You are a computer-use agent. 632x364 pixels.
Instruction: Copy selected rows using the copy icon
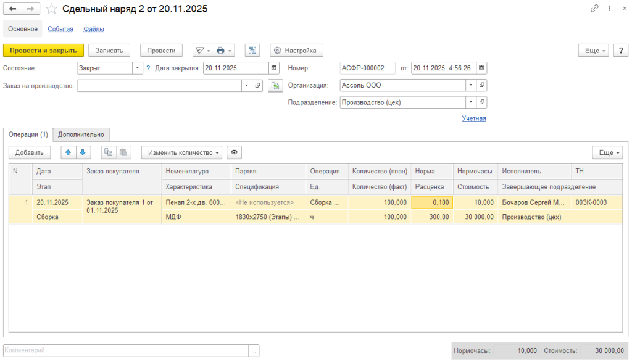pos(109,152)
